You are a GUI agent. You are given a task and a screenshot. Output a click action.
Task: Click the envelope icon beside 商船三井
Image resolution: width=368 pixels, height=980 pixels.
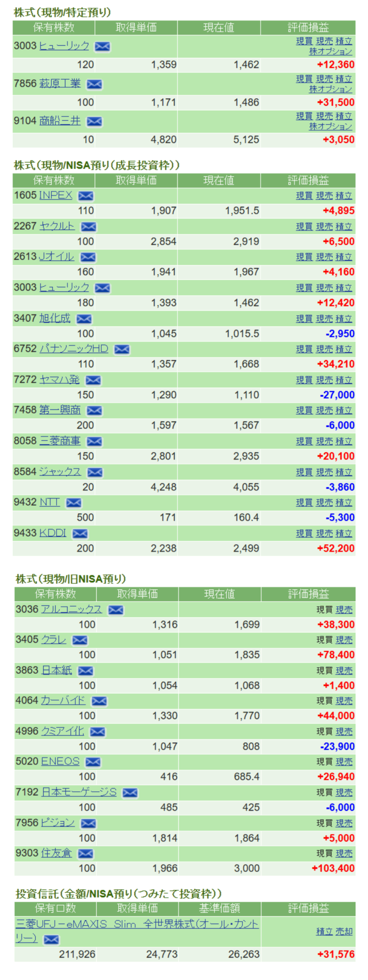[x=94, y=122]
